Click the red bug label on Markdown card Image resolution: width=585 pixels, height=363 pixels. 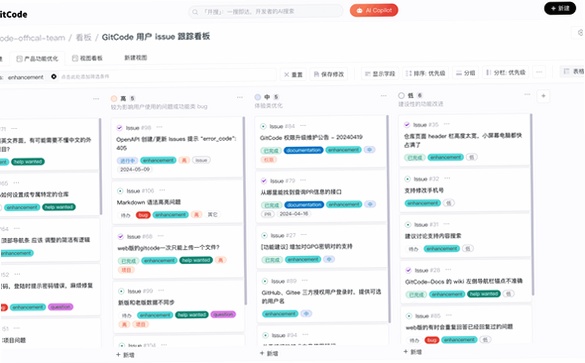point(143,215)
